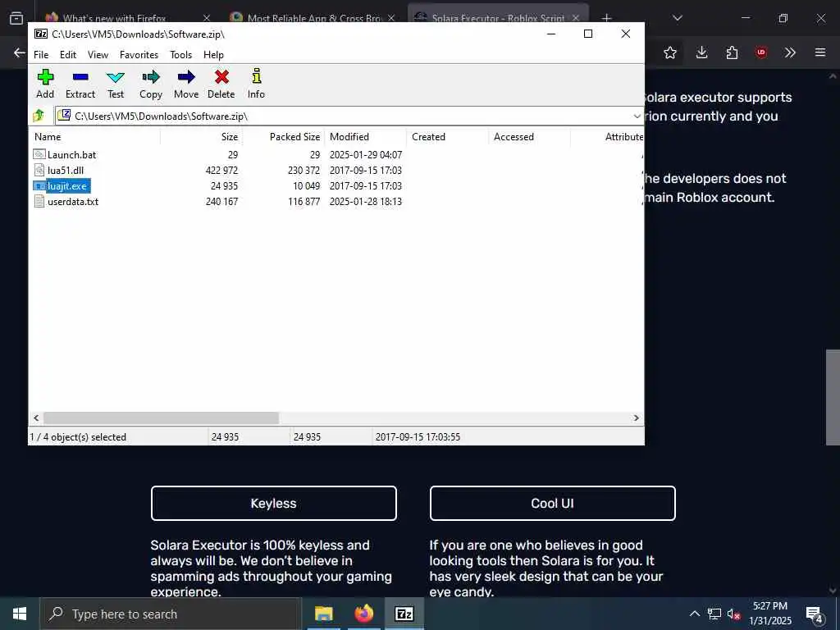Show more Firefox toolbar tools chevron
The width and height of the screenshot is (840, 630).
click(x=790, y=52)
